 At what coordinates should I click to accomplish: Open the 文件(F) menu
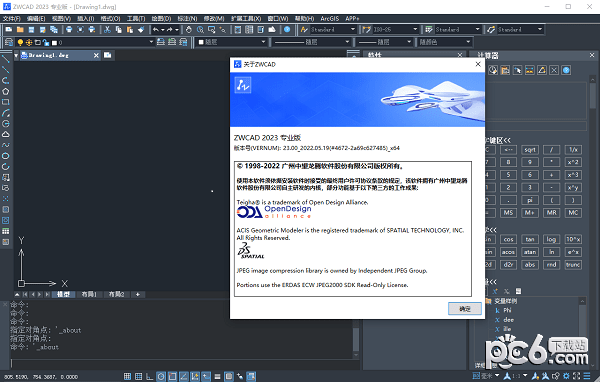coord(11,18)
